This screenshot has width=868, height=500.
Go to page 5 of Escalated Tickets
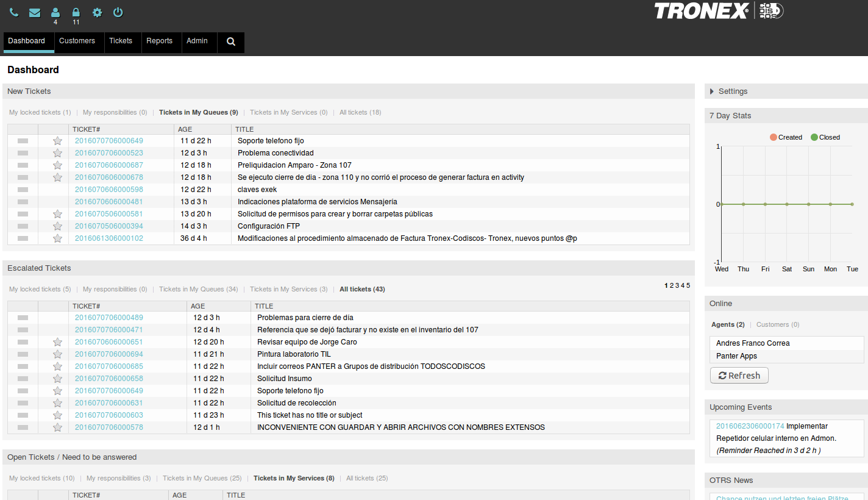click(x=688, y=285)
